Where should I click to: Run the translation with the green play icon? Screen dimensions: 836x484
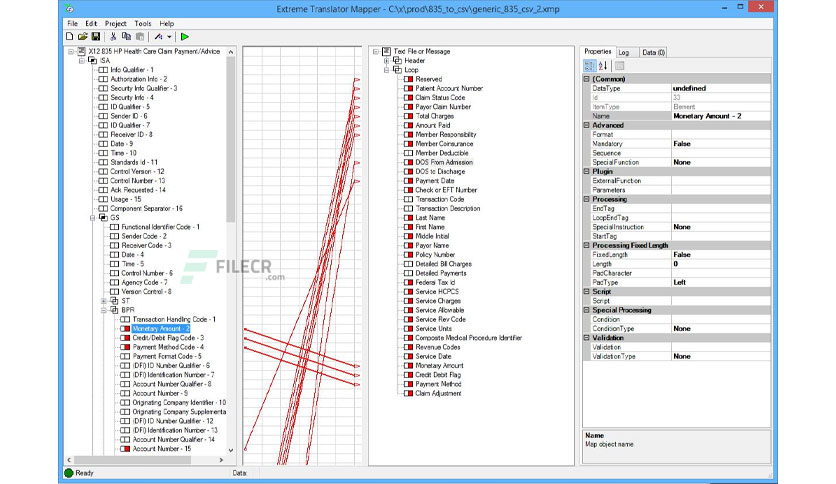184,37
